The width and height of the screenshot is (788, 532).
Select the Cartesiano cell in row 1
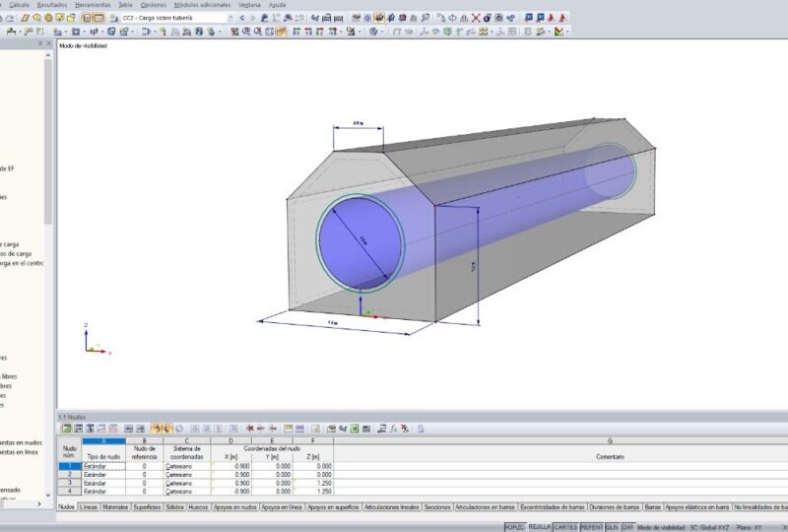[187, 466]
